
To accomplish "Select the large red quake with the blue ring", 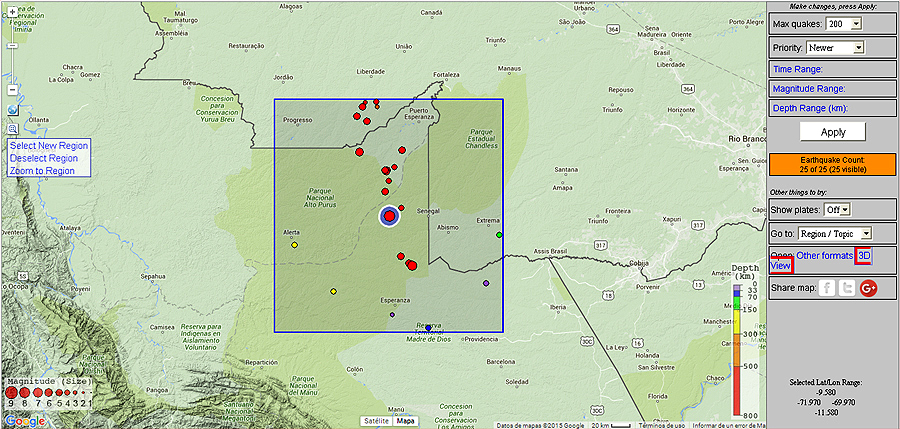I will pyautogui.click(x=389, y=216).
